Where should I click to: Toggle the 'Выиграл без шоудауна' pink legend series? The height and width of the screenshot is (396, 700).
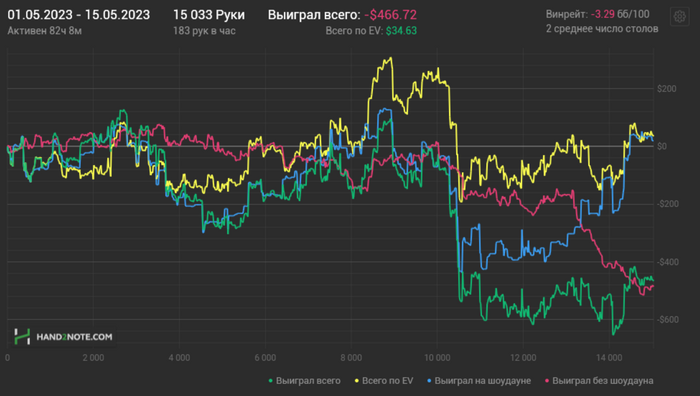point(599,381)
